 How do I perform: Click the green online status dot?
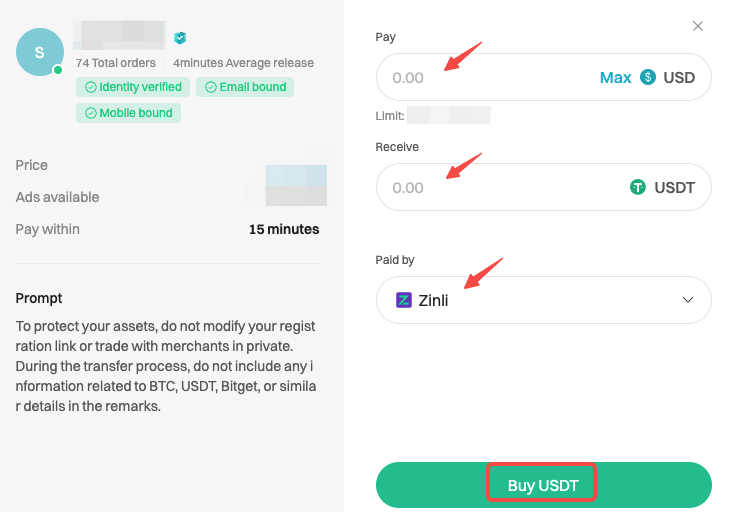point(58,70)
